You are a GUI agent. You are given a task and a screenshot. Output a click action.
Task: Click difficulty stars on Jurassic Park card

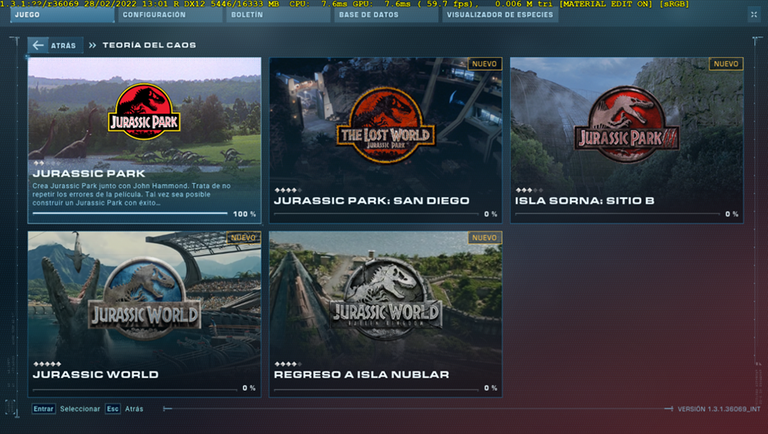coord(47,163)
